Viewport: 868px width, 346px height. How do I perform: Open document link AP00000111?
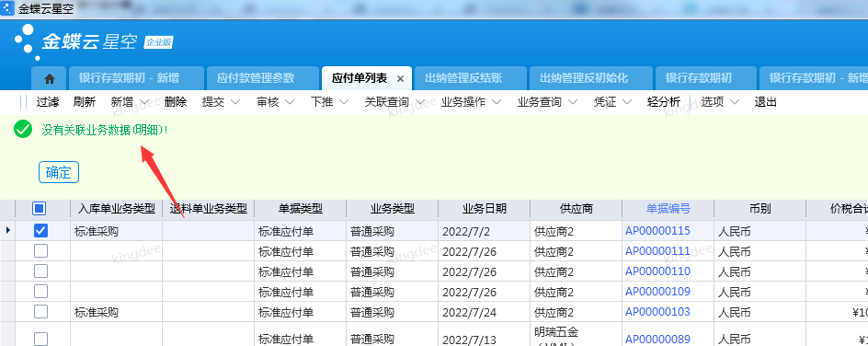pos(657,251)
